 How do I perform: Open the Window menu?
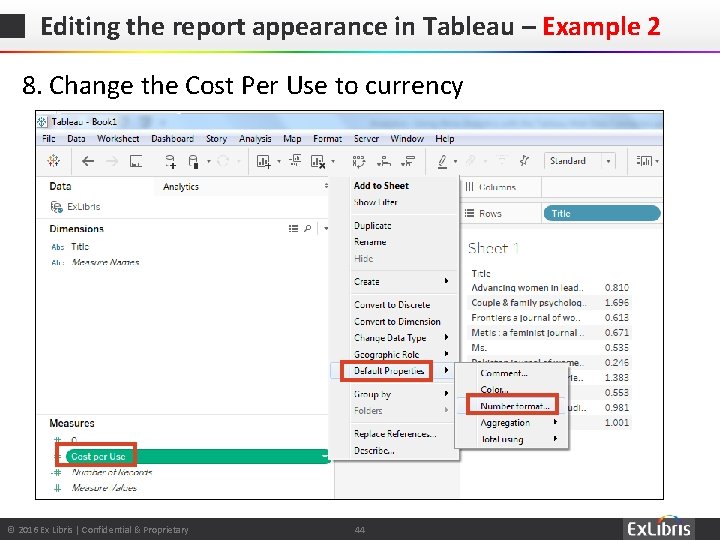407,139
